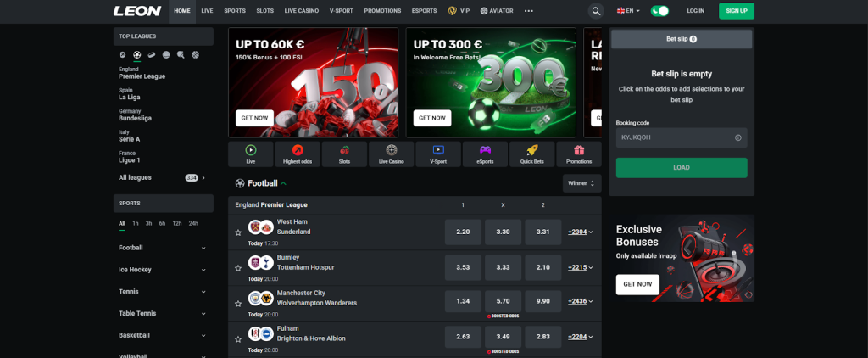The width and height of the screenshot is (868, 358).
Task: Select the 1h time filter
Action: (136, 224)
